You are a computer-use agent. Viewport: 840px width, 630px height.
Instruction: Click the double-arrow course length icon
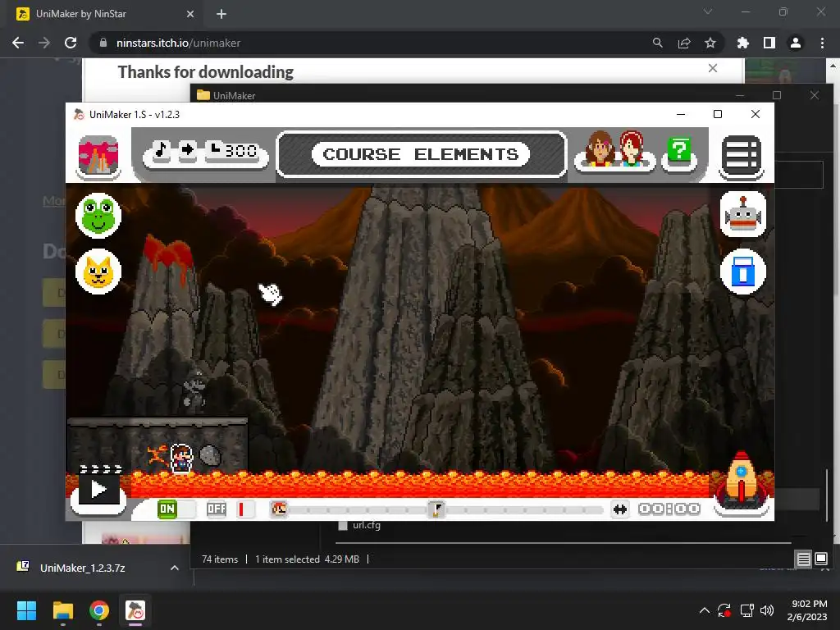click(x=620, y=509)
